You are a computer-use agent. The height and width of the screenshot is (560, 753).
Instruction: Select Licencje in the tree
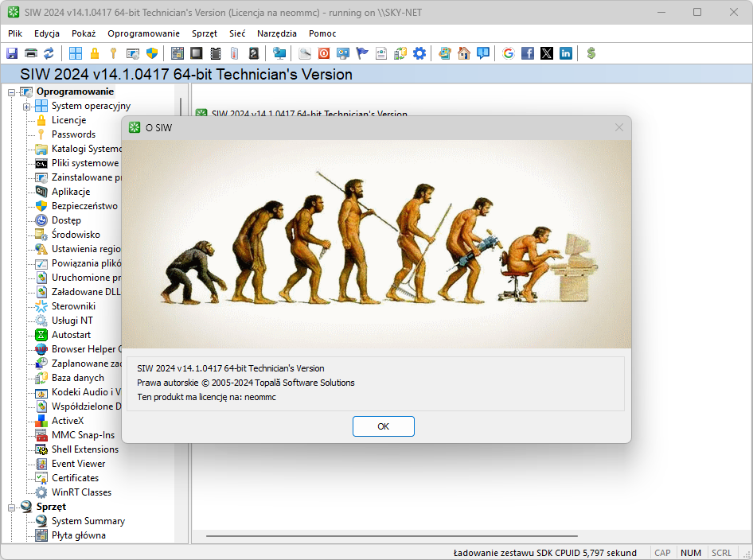point(68,120)
